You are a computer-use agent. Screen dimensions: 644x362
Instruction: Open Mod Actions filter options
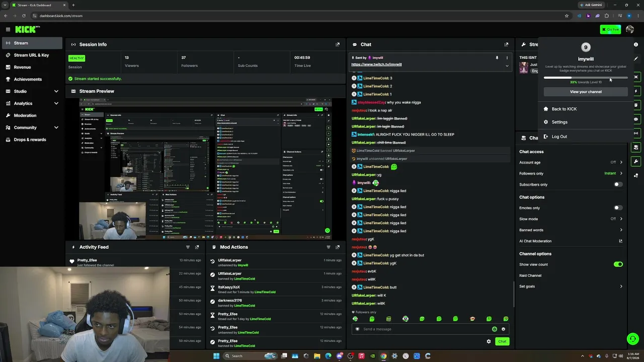pyautogui.click(x=329, y=247)
